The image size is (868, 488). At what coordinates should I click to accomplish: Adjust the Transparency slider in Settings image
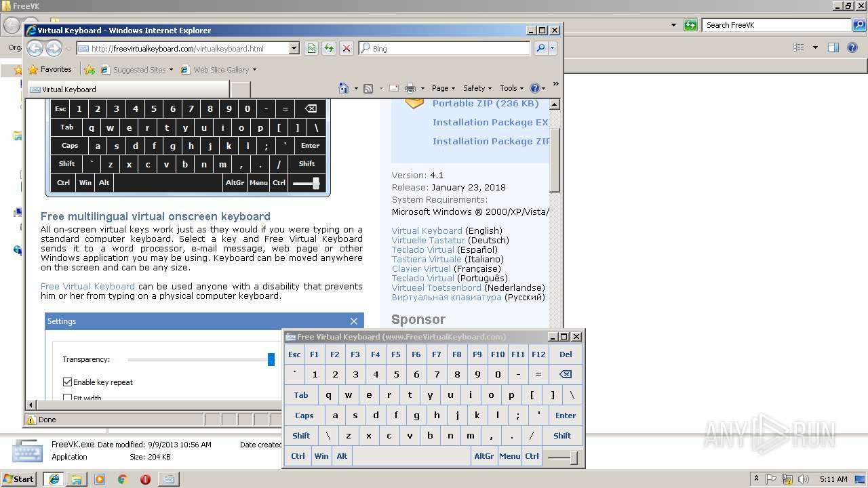pos(271,359)
